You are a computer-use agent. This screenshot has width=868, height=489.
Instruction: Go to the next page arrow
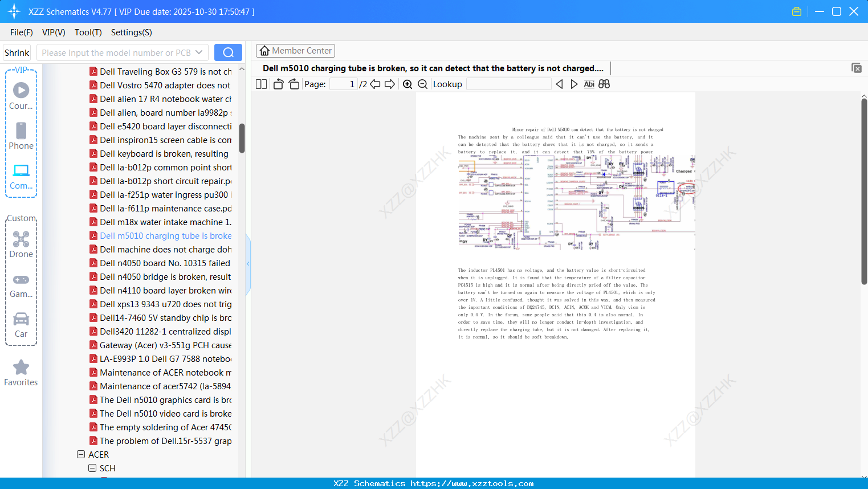[x=390, y=84]
